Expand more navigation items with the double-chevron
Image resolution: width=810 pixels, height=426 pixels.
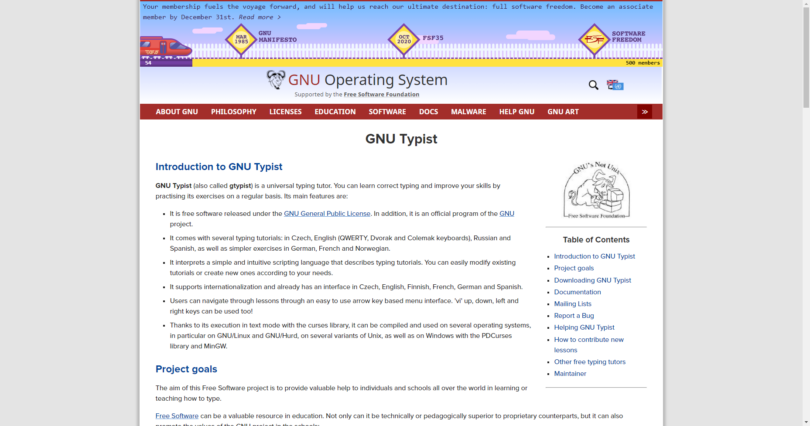click(644, 112)
